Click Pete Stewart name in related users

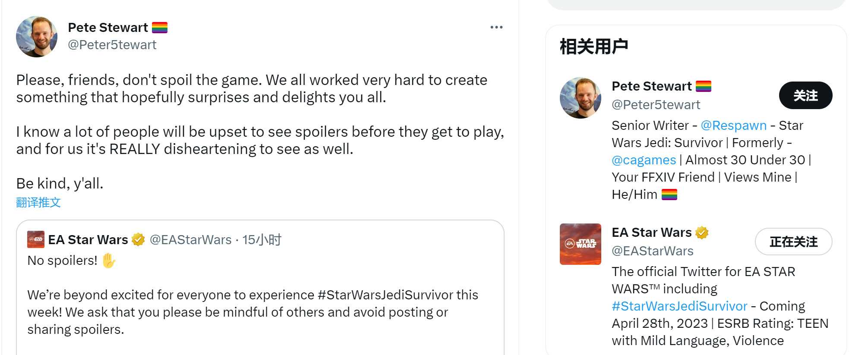[651, 86]
